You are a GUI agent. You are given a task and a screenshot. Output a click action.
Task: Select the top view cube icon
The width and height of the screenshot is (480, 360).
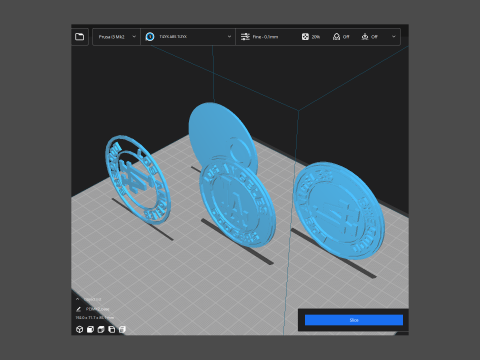click(x=101, y=329)
